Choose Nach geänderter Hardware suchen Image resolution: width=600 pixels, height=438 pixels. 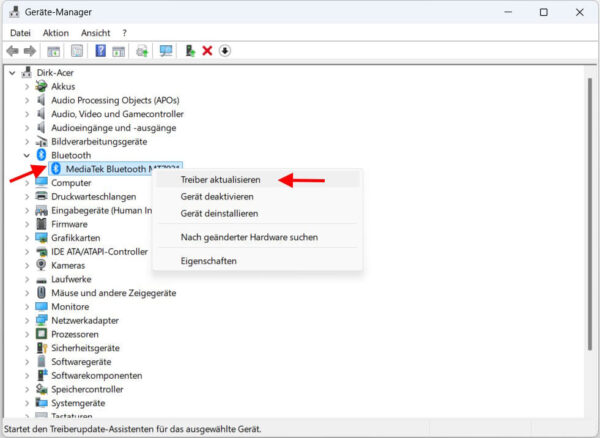pyautogui.click(x=258, y=237)
